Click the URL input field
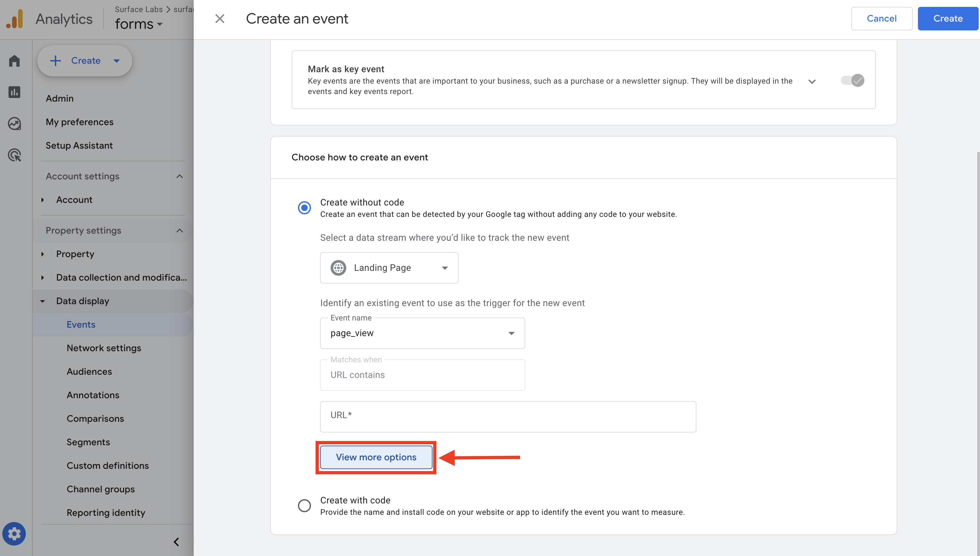 [508, 416]
